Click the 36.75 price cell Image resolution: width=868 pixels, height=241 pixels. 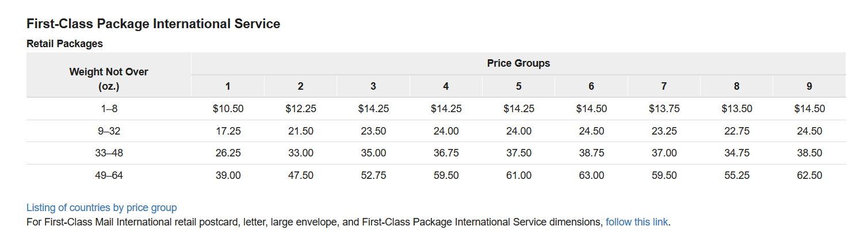446,153
